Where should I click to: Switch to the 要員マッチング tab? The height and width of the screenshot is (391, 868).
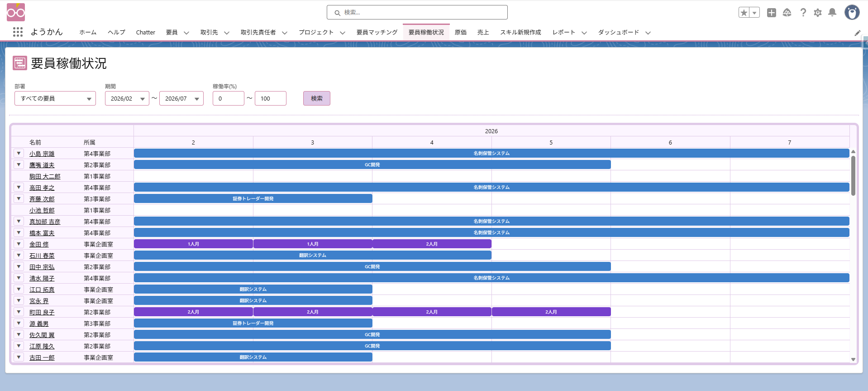(x=377, y=32)
